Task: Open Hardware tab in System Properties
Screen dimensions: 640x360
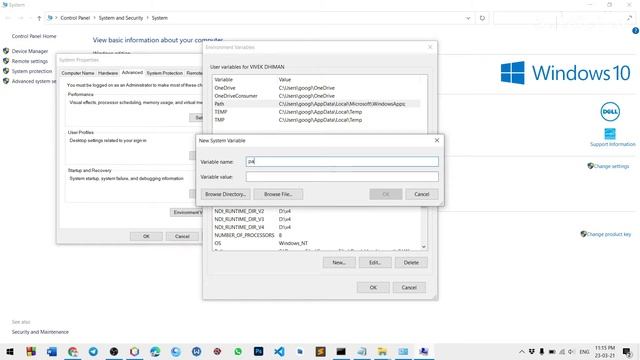Action: pos(108,73)
